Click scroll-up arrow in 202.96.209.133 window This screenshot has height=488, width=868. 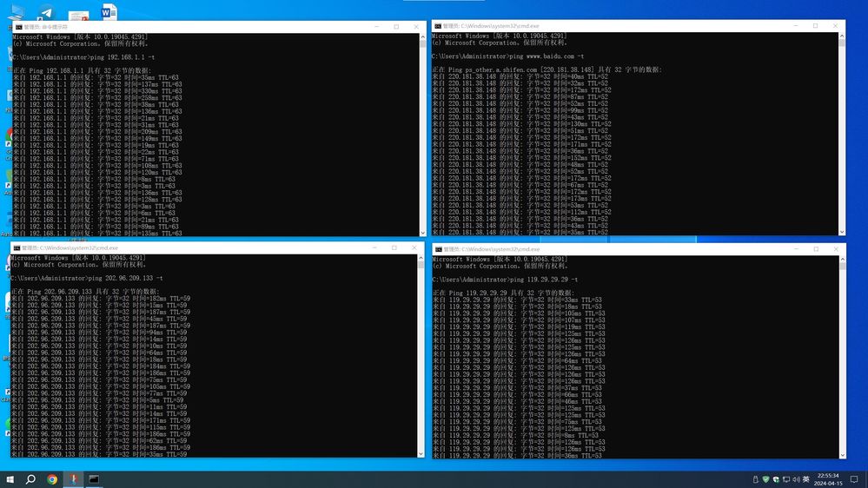(421, 259)
